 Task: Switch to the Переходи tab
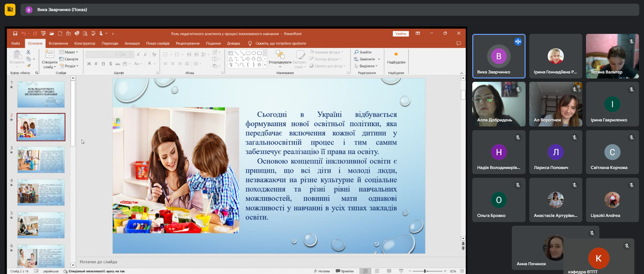110,43
